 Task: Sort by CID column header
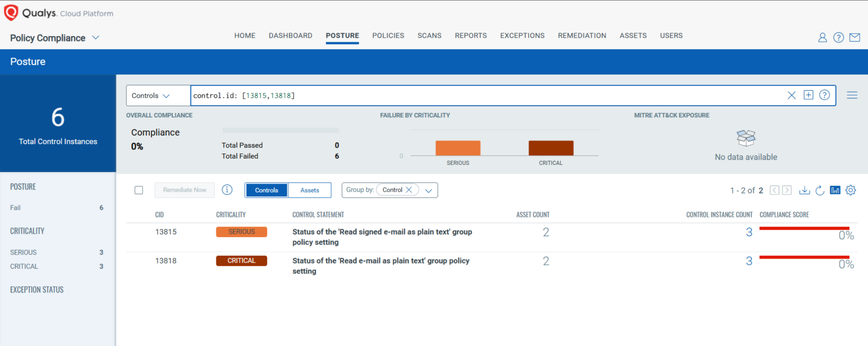(x=159, y=214)
